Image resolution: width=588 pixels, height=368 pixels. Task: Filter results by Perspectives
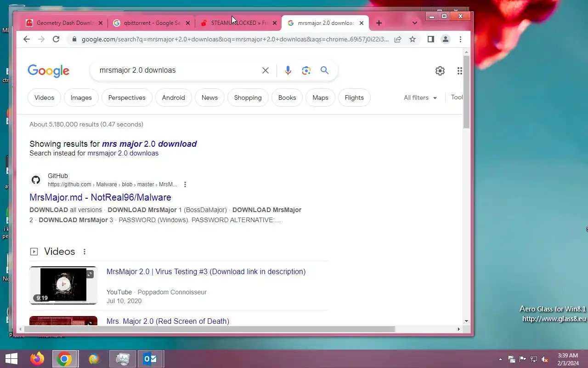[127, 98]
